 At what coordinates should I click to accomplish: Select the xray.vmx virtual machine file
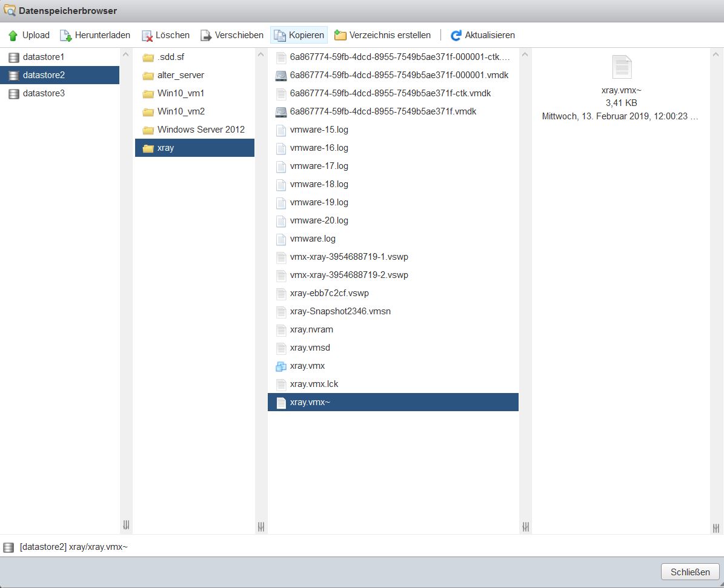coord(307,366)
